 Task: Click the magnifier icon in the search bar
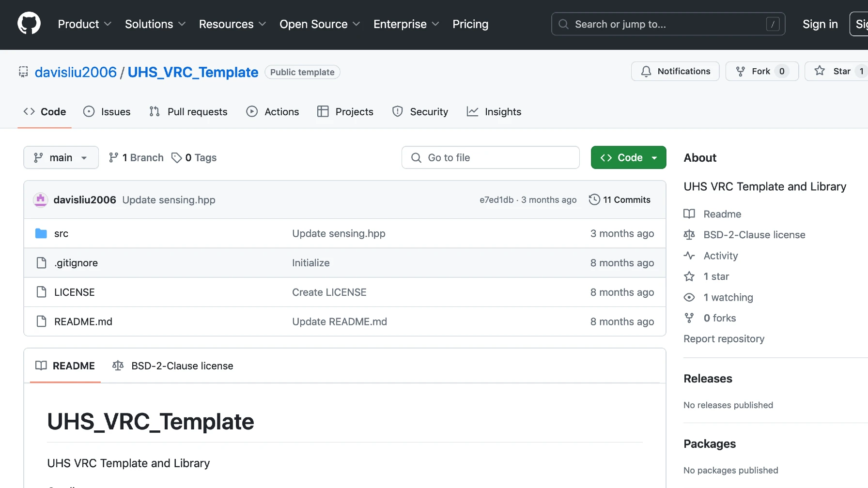[563, 24]
